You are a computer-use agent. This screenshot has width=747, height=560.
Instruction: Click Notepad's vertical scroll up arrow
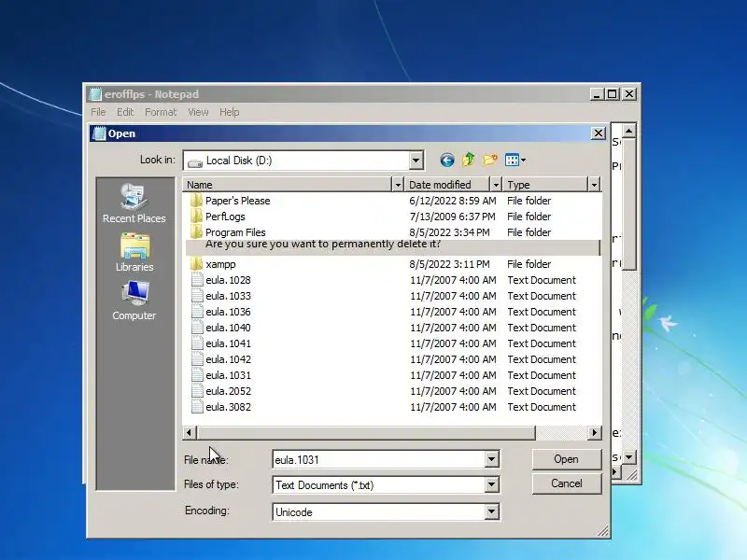click(628, 131)
